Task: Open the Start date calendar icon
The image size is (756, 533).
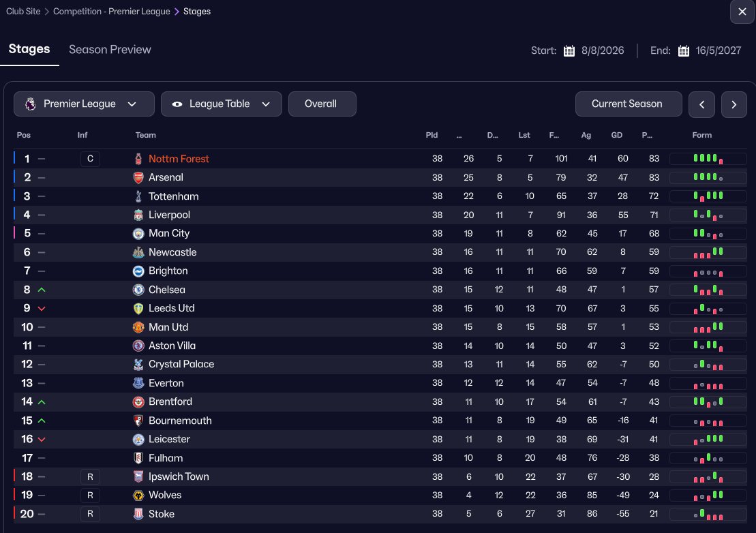Action: click(569, 50)
